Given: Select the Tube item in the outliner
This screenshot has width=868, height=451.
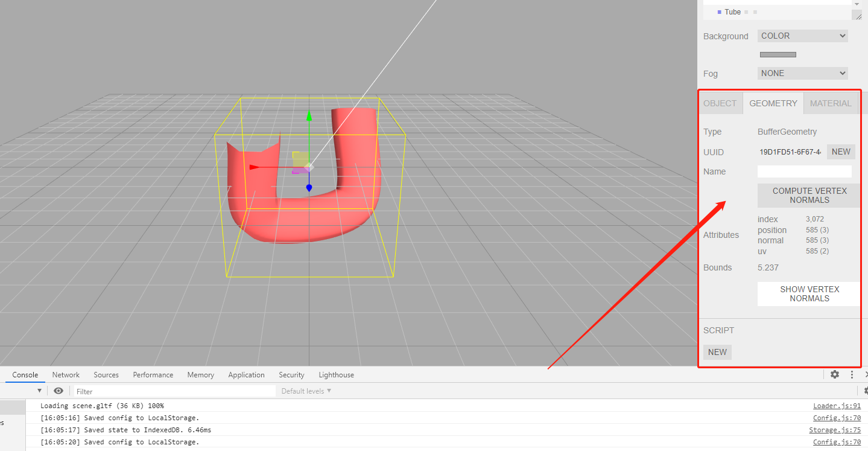Looking at the screenshot, I should (732, 12).
